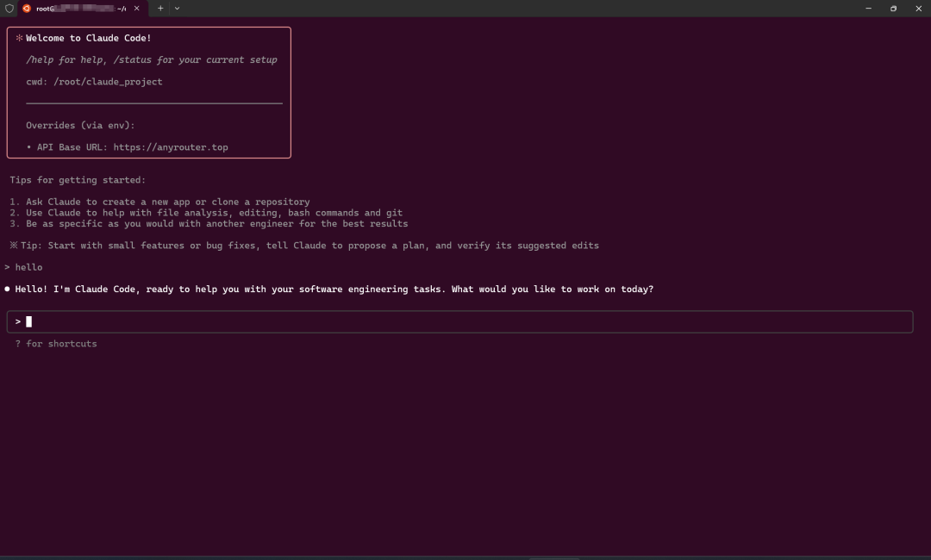Image resolution: width=931 pixels, height=560 pixels.
Task: Click tip 3 about being specific
Action: pyautogui.click(x=209, y=224)
